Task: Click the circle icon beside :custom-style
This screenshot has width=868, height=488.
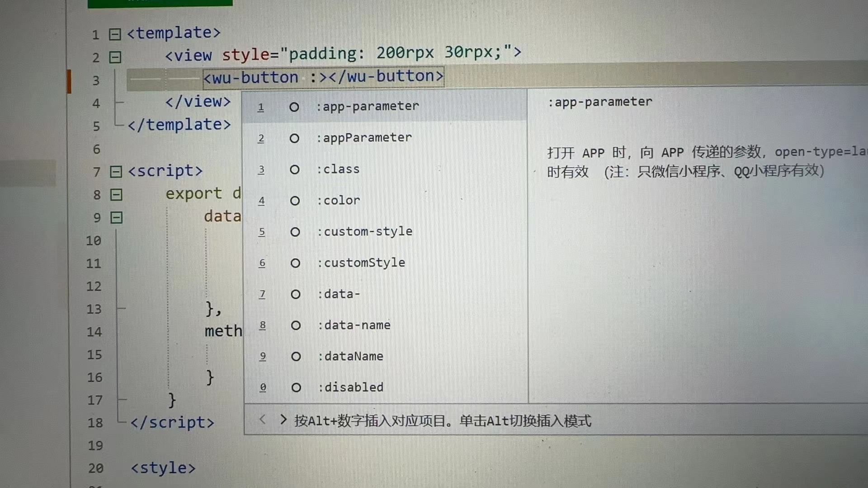Action: (295, 232)
